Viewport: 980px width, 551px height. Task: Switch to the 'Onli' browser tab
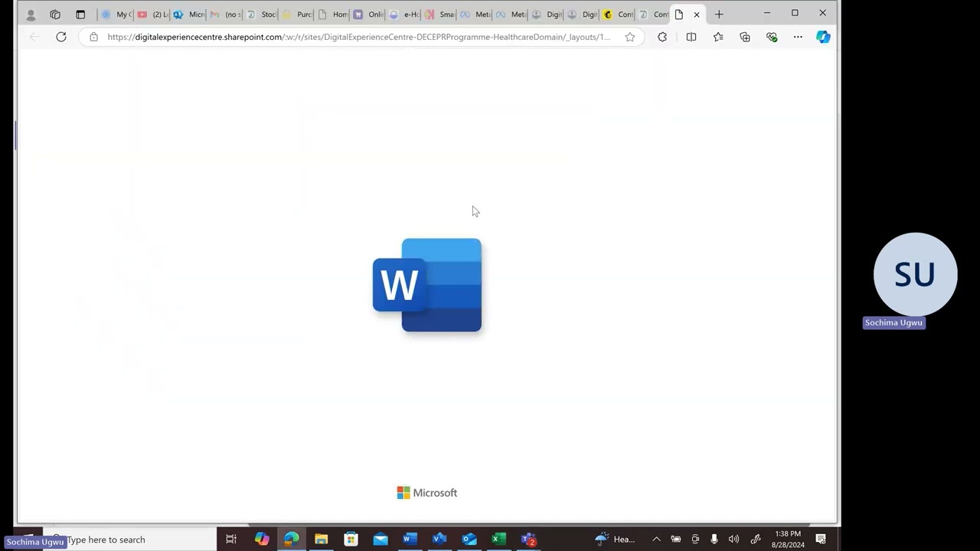368,15
